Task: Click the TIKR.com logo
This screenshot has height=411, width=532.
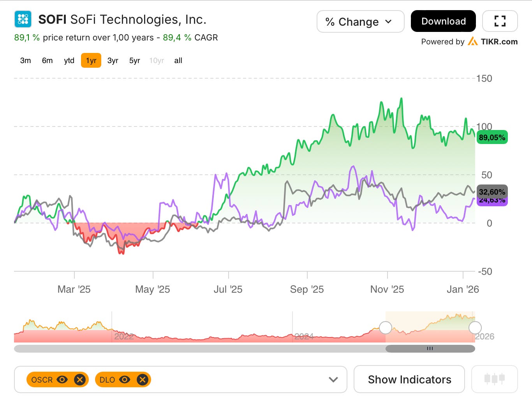Action: [x=493, y=42]
